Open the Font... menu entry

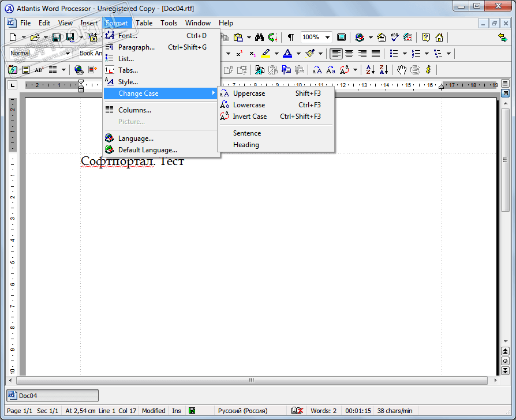161,36
